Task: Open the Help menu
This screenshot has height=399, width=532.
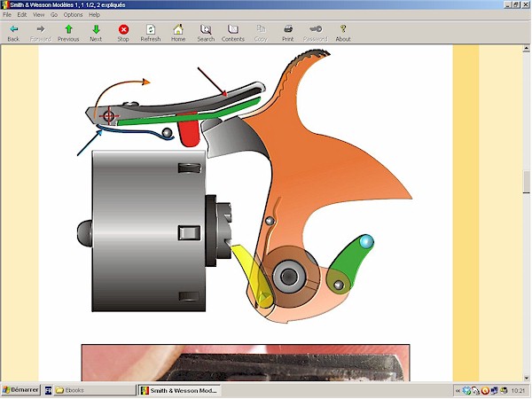Action: tap(95, 15)
